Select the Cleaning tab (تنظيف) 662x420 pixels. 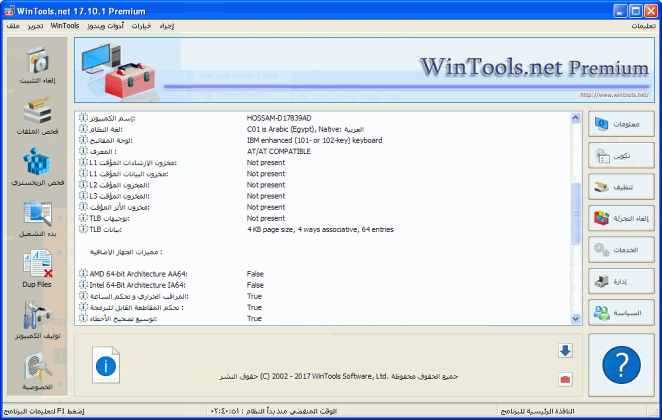(621, 187)
